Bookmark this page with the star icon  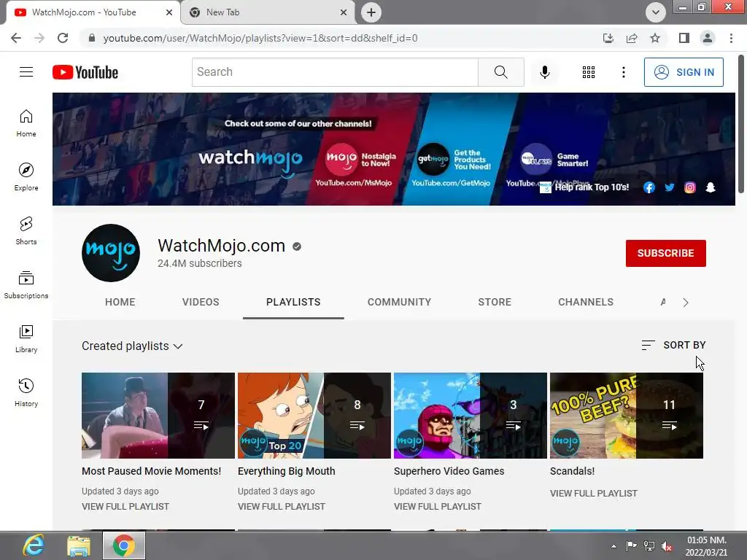pyautogui.click(x=655, y=38)
